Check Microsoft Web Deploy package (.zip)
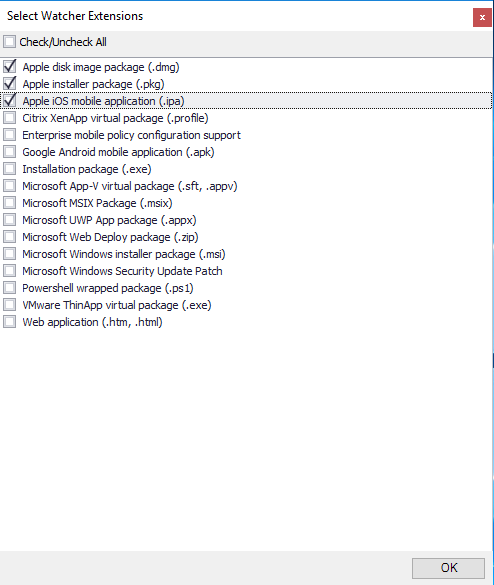The image size is (494, 585). (9, 237)
